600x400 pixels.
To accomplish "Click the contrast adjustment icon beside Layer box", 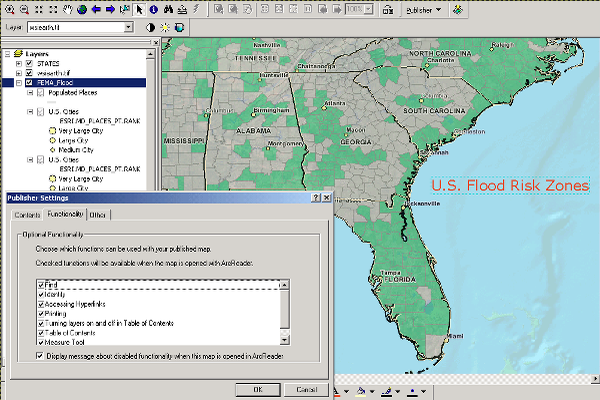I will coord(151,28).
